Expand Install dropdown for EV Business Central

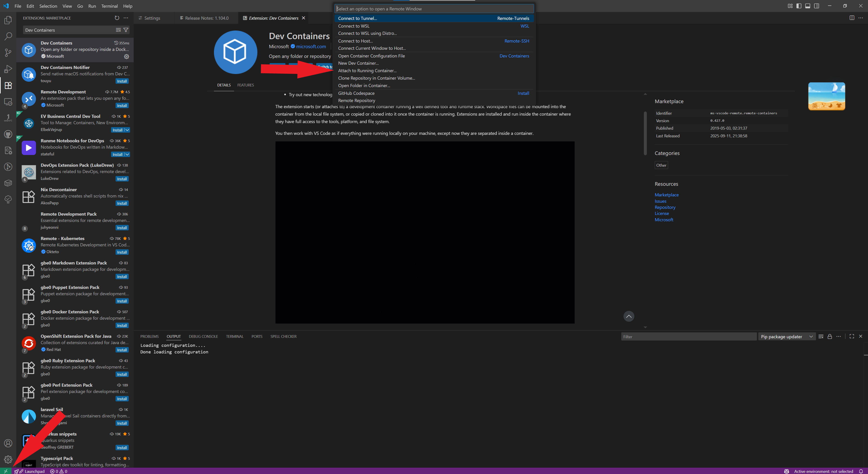pos(127,130)
